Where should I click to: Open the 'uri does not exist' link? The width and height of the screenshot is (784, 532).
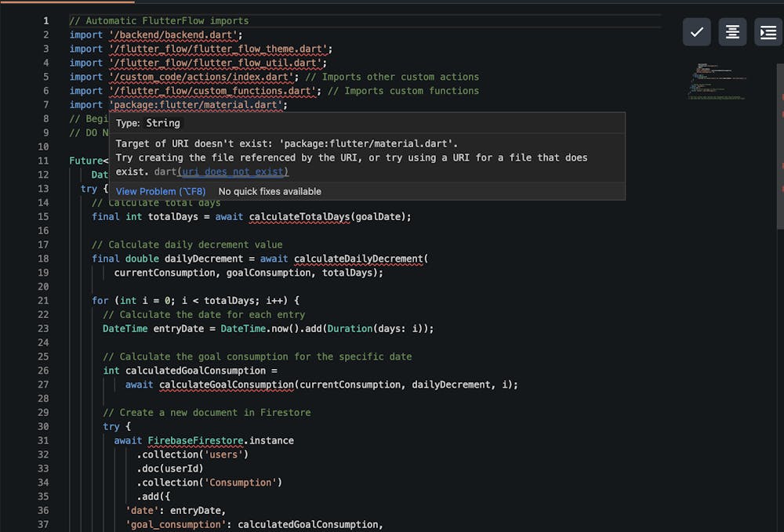233,172
